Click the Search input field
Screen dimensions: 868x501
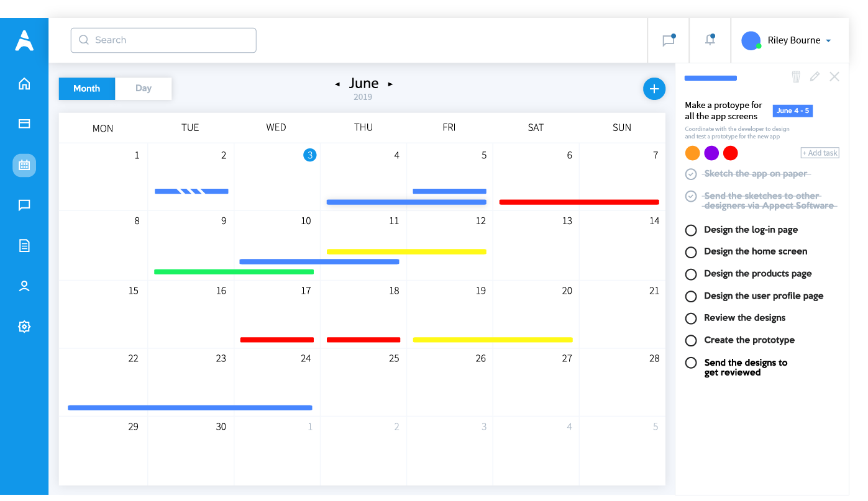coord(163,40)
